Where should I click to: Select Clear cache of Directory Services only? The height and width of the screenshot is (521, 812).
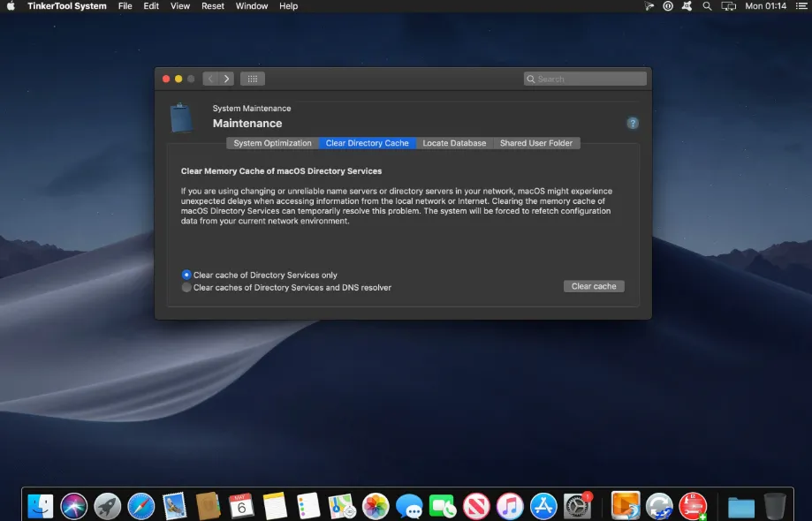186,275
